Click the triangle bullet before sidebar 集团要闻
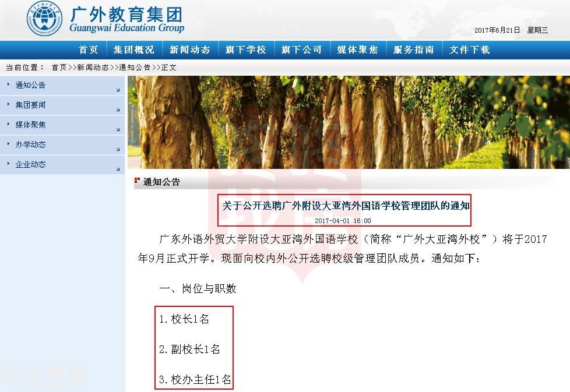 (x=8, y=105)
